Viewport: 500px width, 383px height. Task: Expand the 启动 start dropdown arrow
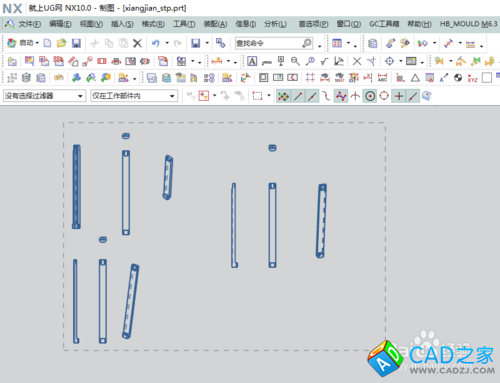click(x=37, y=43)
